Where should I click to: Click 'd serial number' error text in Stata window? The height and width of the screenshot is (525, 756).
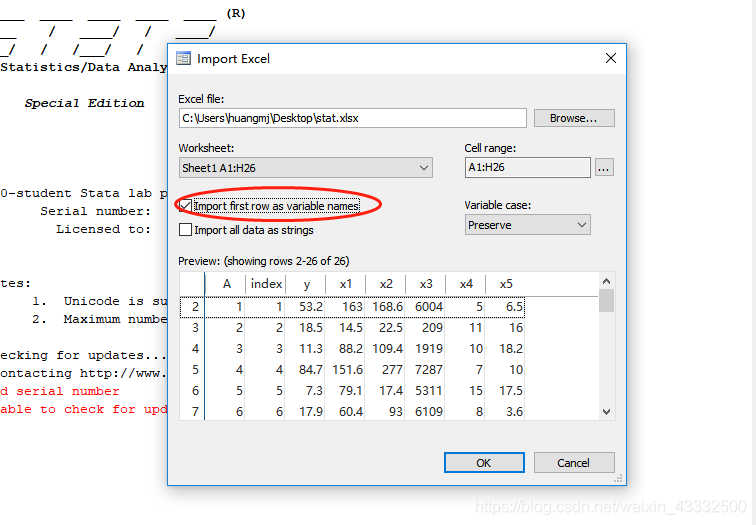60,391
